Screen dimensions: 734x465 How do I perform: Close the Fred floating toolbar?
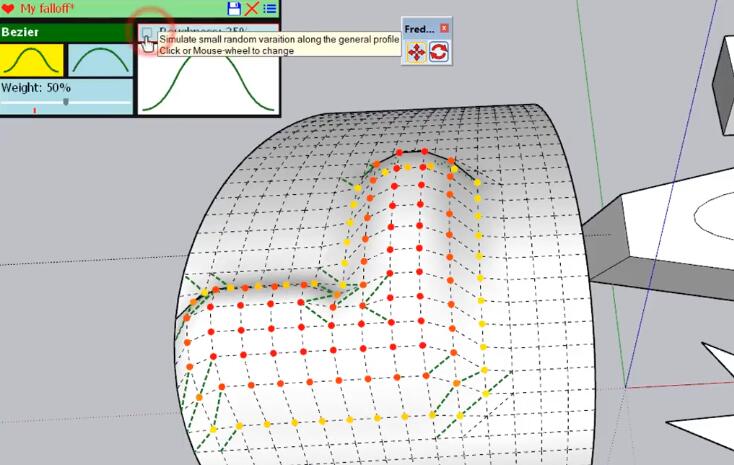444,28
